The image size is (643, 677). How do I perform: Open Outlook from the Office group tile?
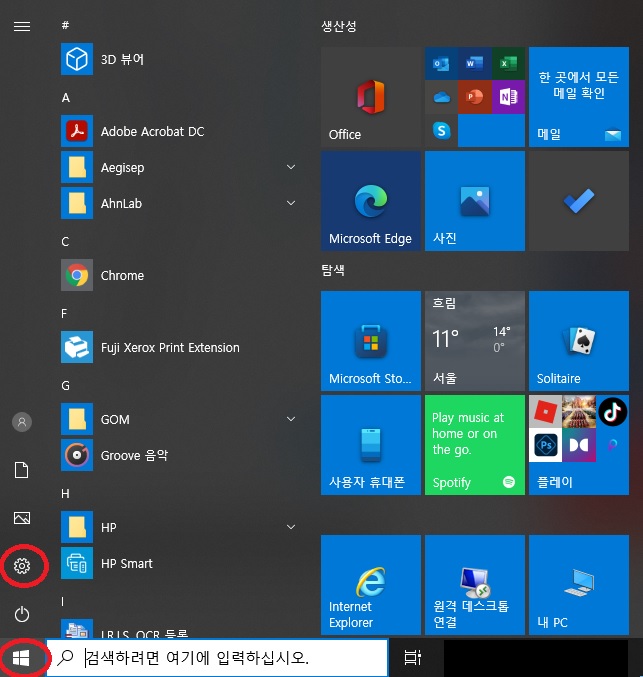441,63
